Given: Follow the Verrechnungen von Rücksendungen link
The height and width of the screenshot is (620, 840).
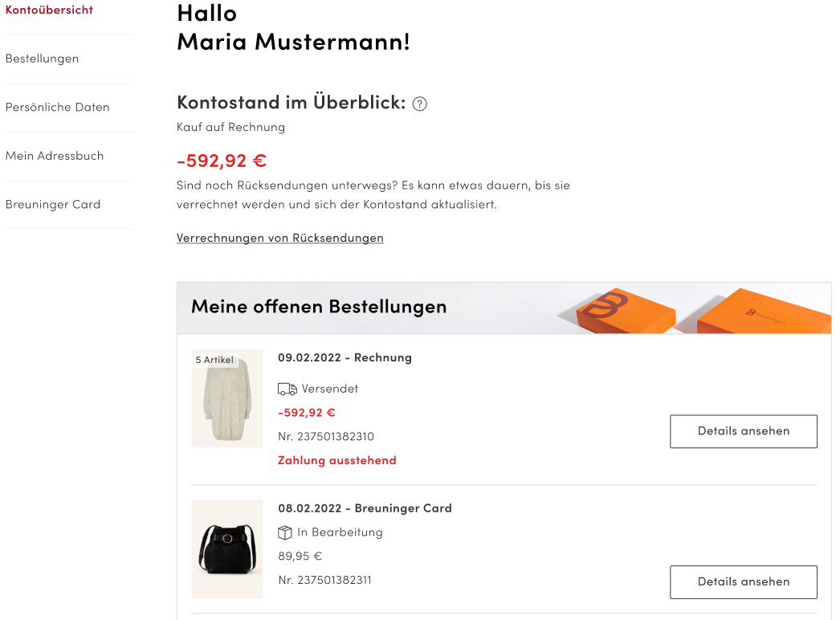Looking at the screenshot, I should pyautogui.click(x=279, y=238).
